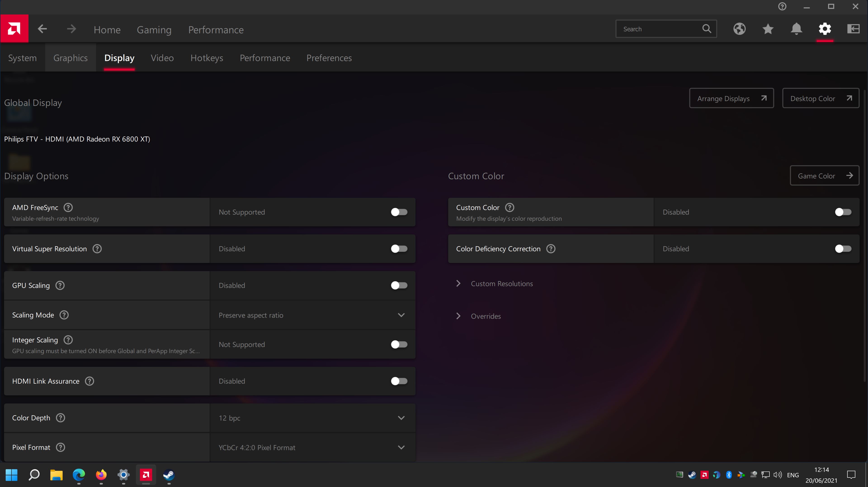
Task: Switch to the Graphics tab
Action: (x=71, y=58)
